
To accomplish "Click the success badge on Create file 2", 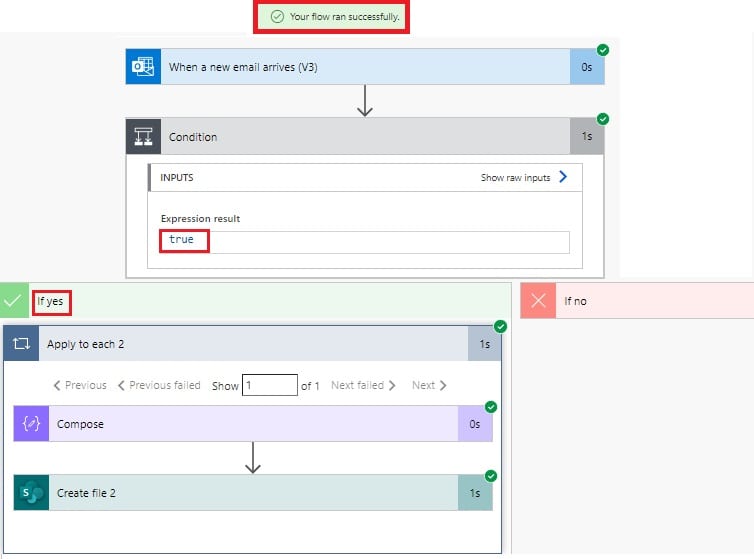I will click(490, 476).
